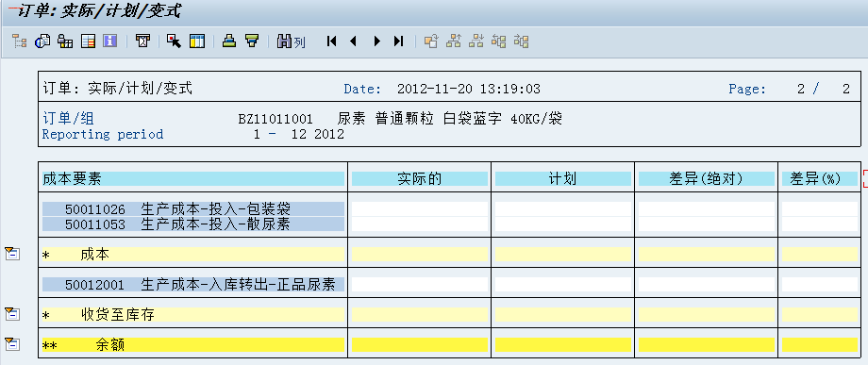Go to previous column arrow
The width and height of the screenshot is (868, 365).
coord(354,41)
